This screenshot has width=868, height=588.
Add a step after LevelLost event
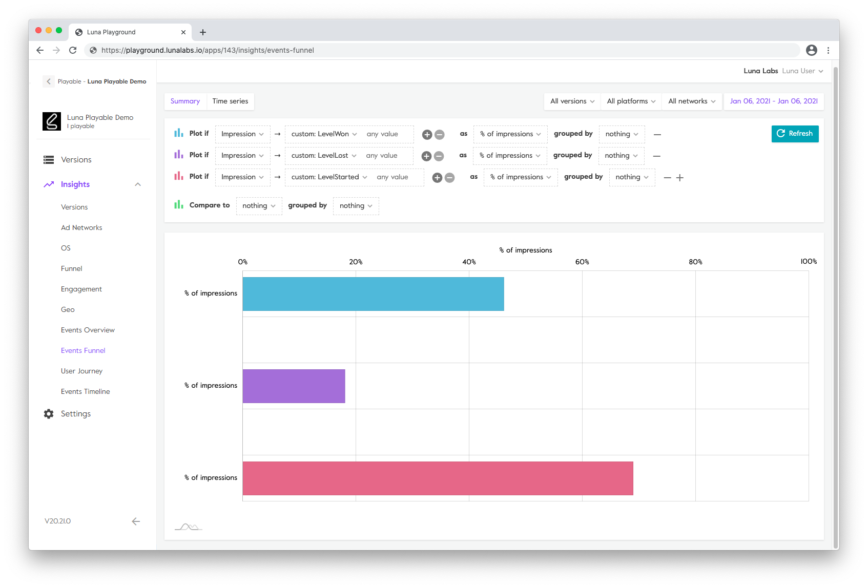(426, 156)
